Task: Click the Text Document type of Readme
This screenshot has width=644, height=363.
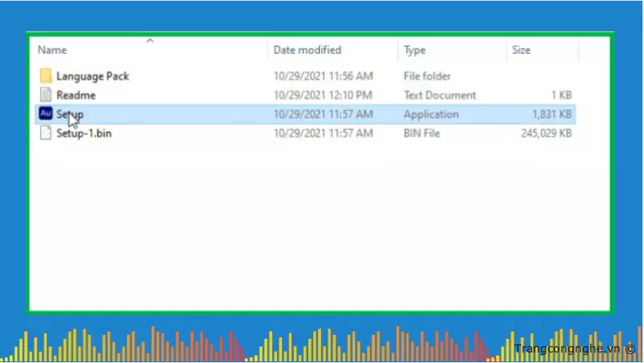Action: (x=440, y=95)
